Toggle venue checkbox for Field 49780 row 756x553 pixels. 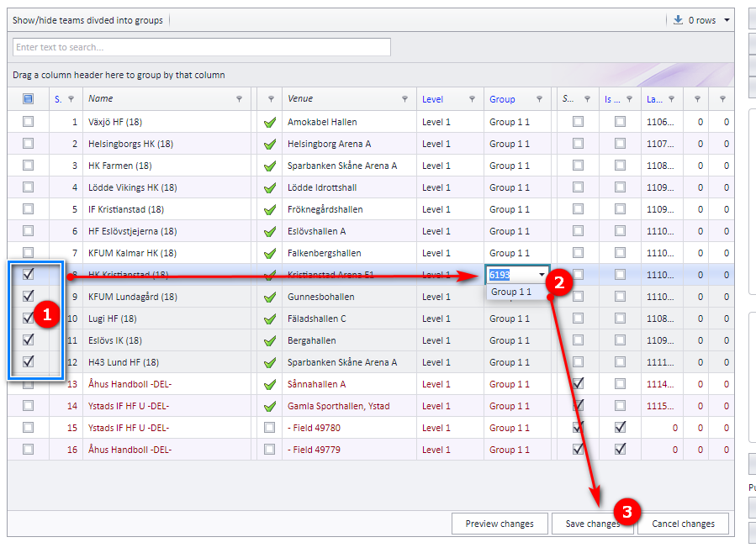269,427
